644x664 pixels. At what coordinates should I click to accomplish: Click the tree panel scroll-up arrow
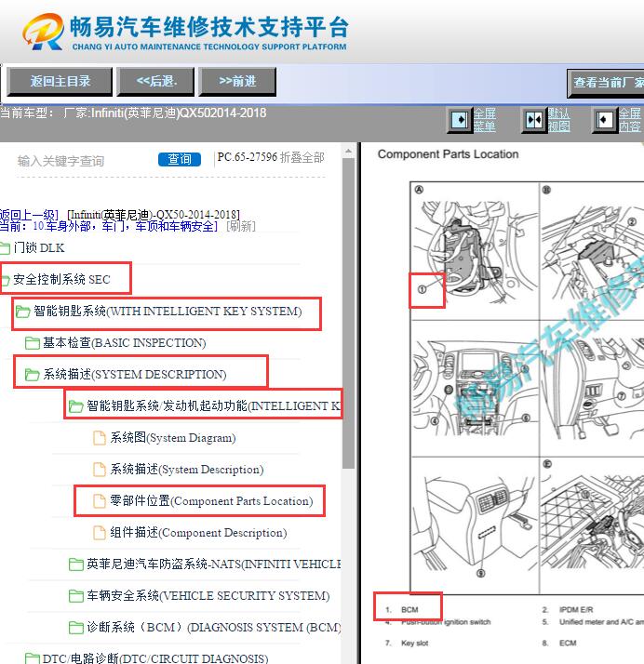348,151
